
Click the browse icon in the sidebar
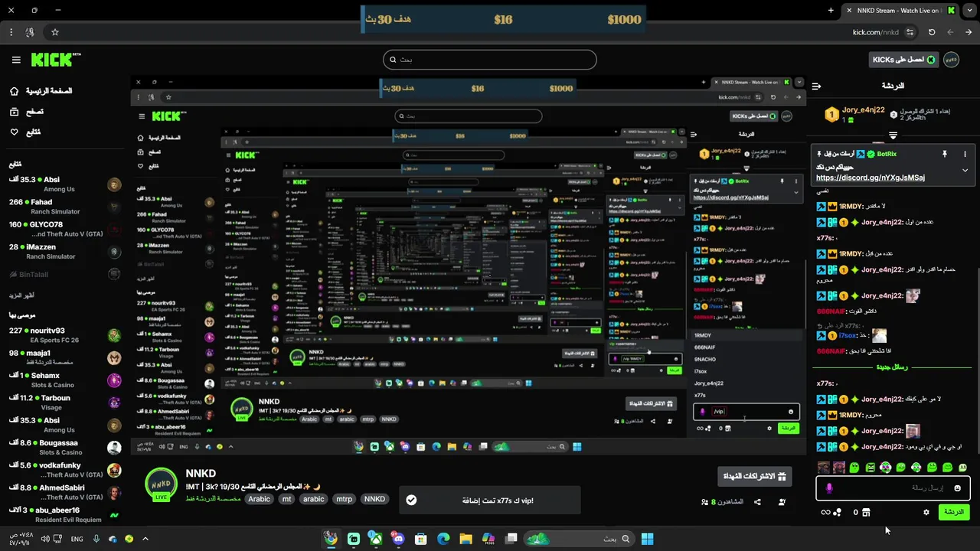(14, 112)
